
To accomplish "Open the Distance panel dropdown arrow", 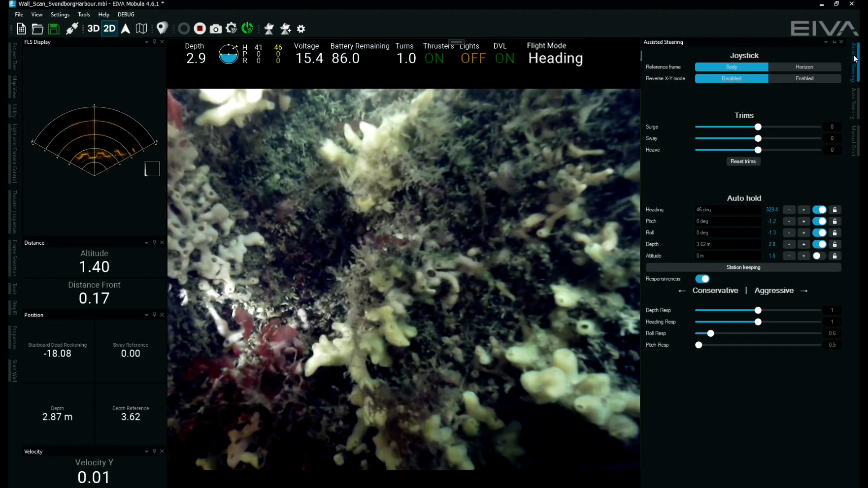I will tap(146, 243).
